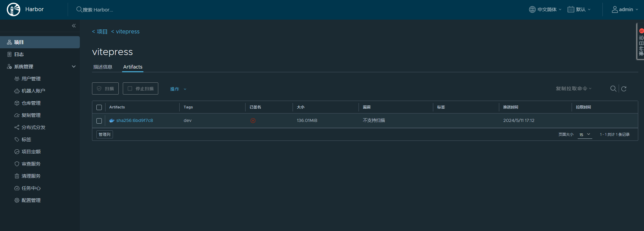
Task: Open the page size dropdown
Action: (584, 134)
